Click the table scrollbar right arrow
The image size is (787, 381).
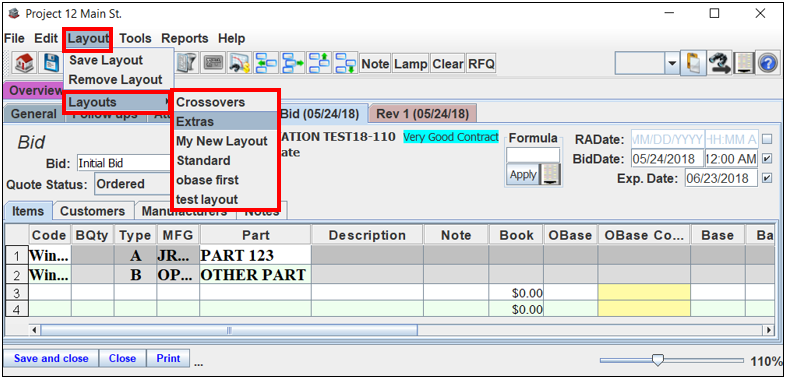[x=768, y=330]
